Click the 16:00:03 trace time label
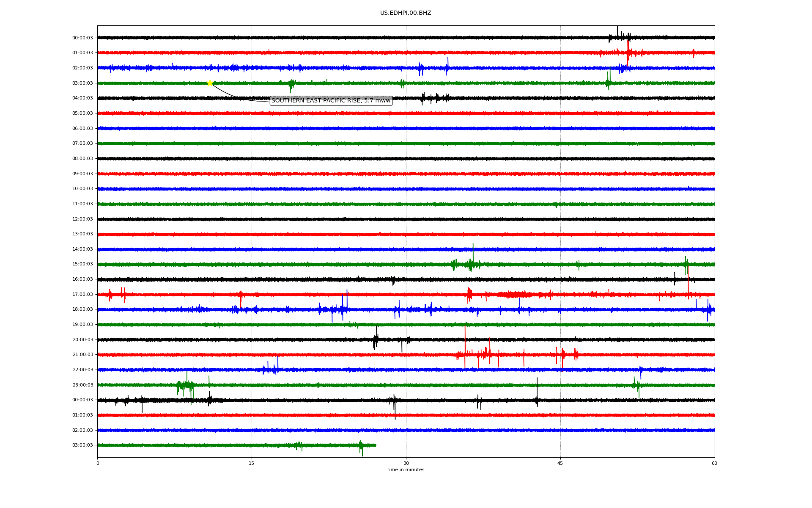Viewport: 812px width, 508px height. pyautogui.click(x=82, y=279)
